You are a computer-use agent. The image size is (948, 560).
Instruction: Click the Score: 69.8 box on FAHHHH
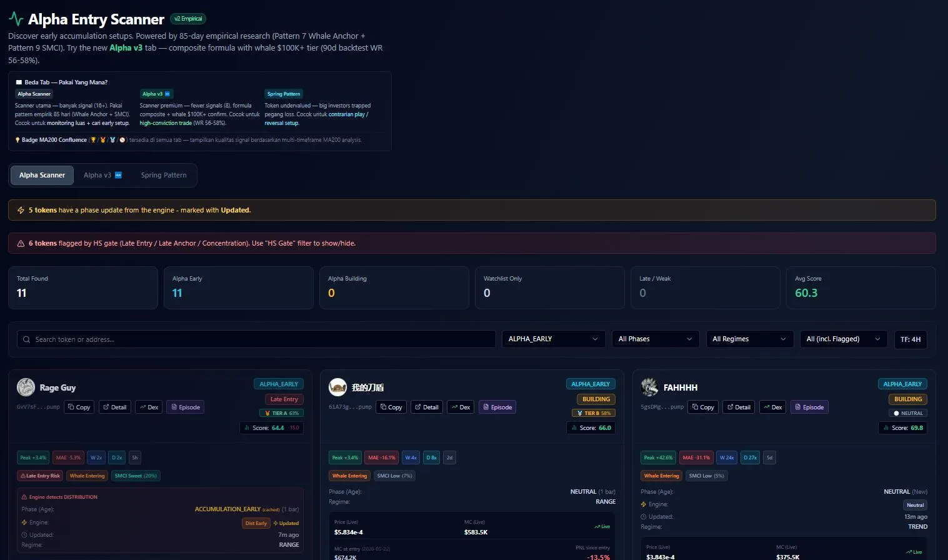(x=903, y=428)
